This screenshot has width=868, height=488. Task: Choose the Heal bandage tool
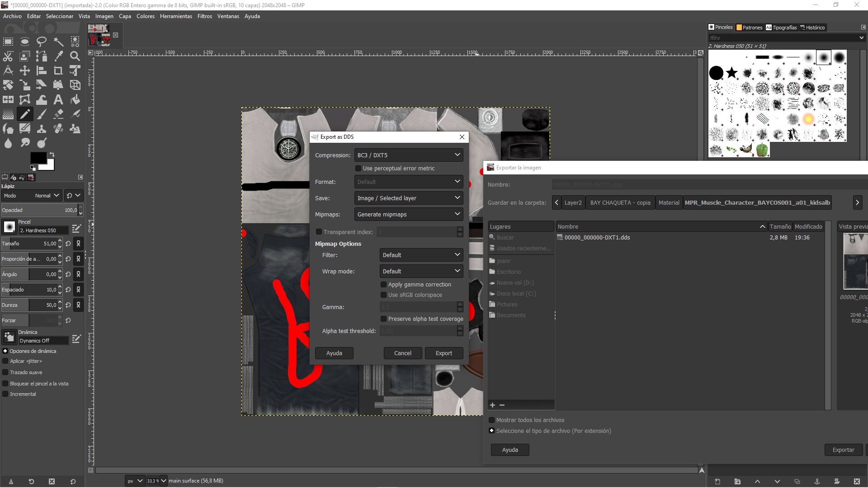(x=58, y=129)
